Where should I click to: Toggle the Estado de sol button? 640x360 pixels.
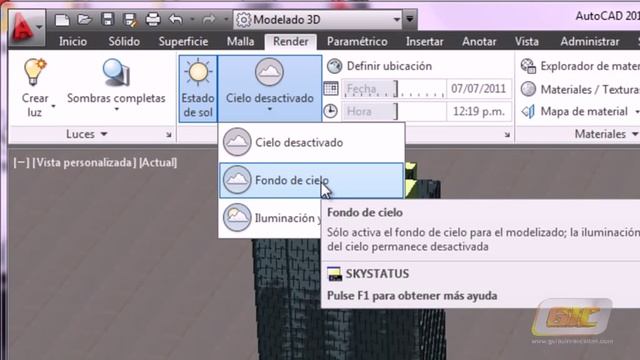point(198,89)
